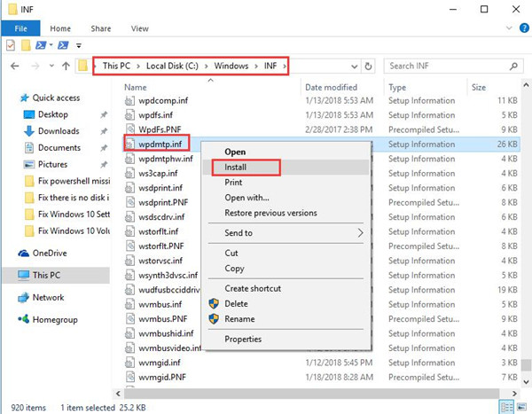Refresh the INF folder view

click(x=368, y=66)
